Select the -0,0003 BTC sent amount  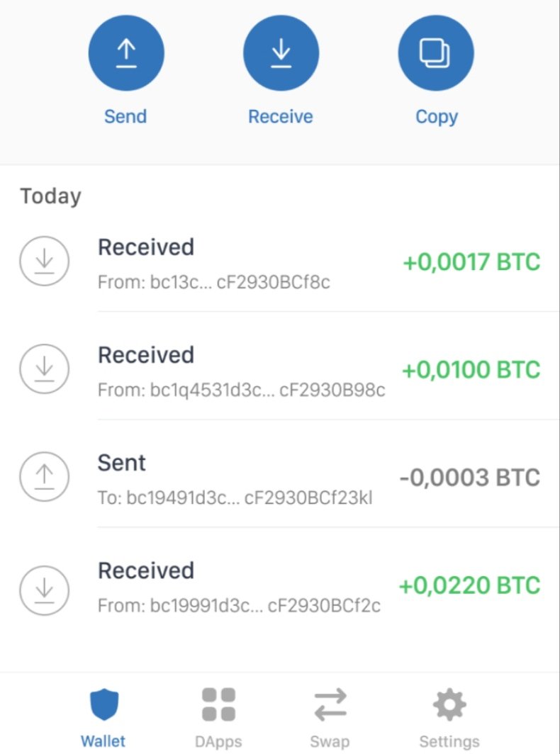(x=469, y=477)
